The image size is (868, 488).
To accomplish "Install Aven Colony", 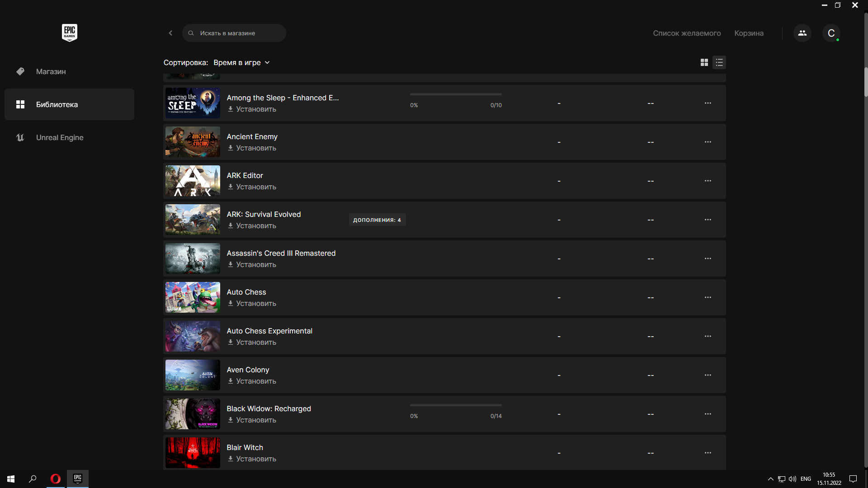I will 252,381.
